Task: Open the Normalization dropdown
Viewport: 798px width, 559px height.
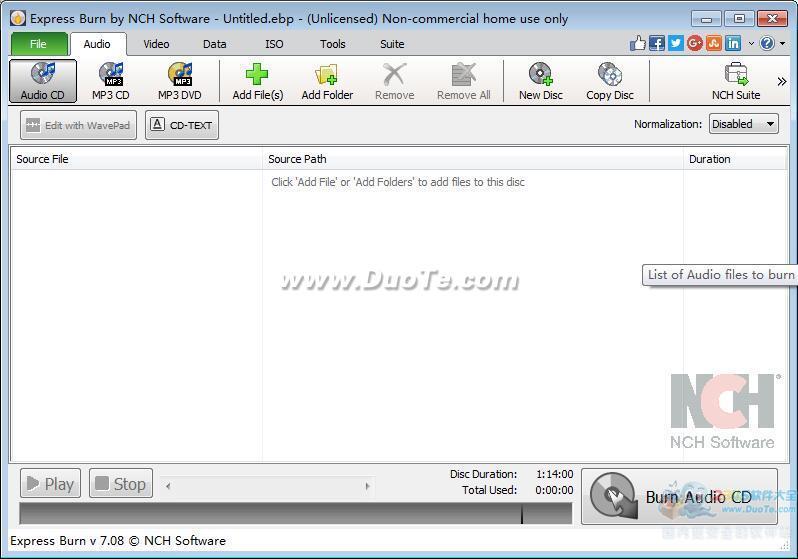Action: [x=743, y=124]
